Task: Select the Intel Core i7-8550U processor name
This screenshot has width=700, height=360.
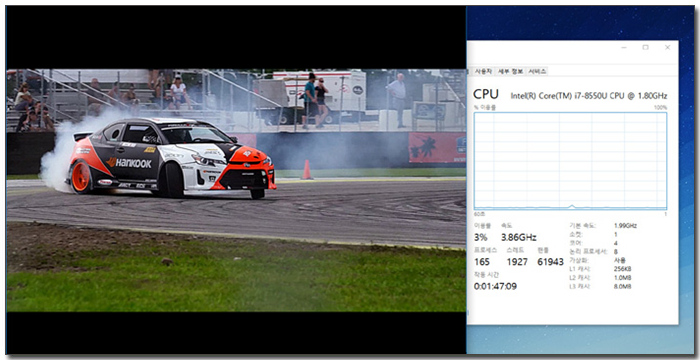Action: pos(589,96)
